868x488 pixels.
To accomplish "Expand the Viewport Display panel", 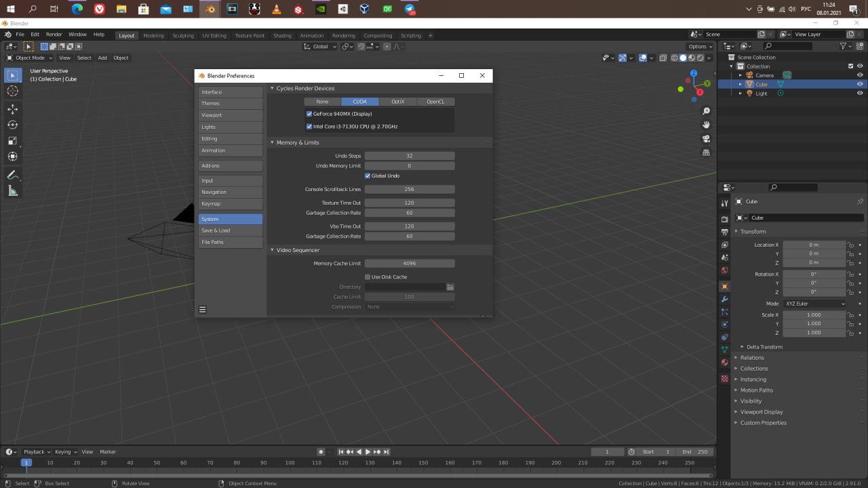I will tap(761, 412).
